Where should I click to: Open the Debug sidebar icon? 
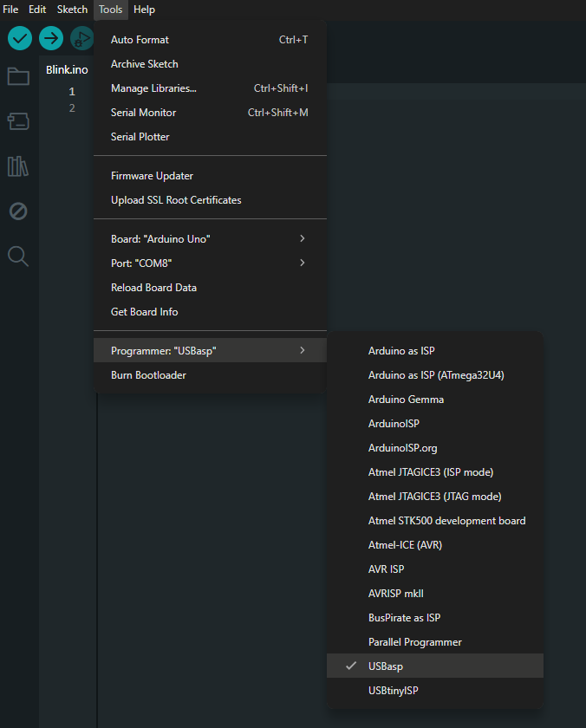18,211
